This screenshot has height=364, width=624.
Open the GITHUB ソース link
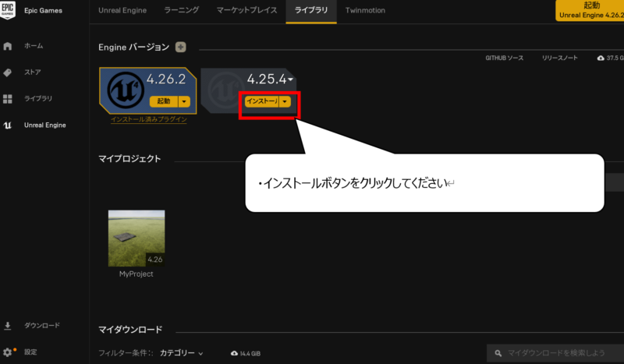[x=504, y=58]
